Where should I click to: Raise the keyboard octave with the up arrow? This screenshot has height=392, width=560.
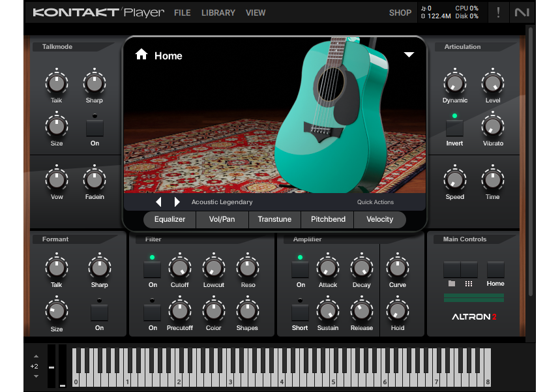coord(36,356)
